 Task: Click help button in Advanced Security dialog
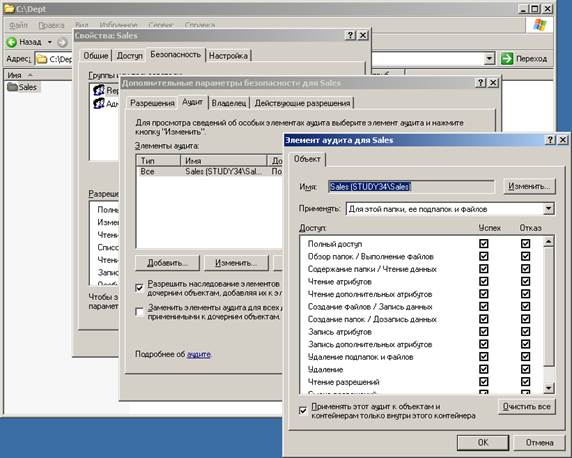(481, 83)
